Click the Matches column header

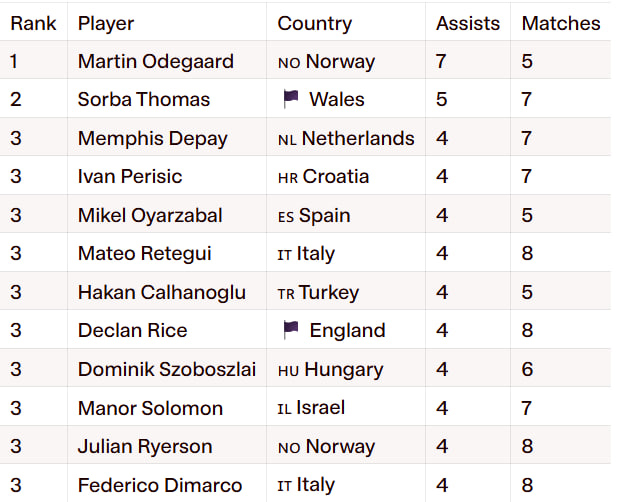coord(561,23)
